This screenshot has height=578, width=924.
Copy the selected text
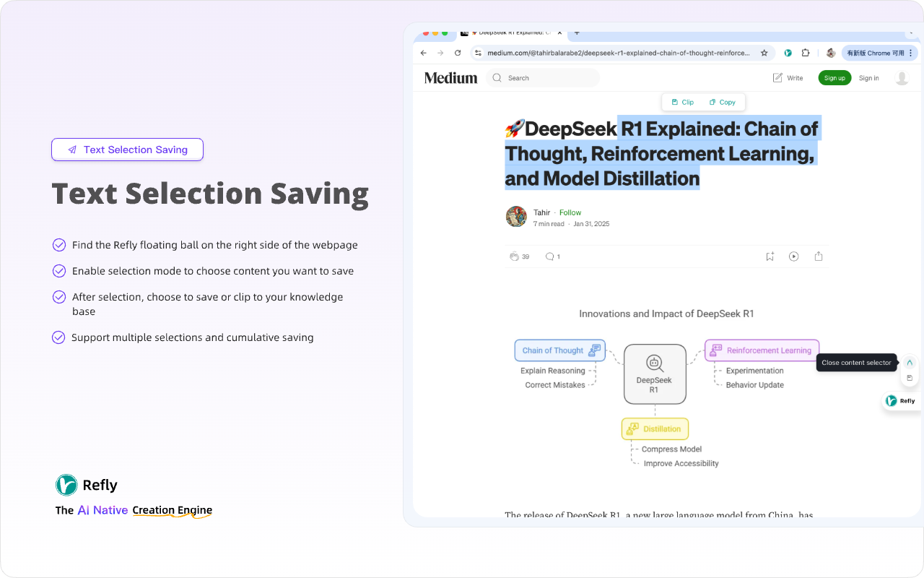(x=722, y=103)
